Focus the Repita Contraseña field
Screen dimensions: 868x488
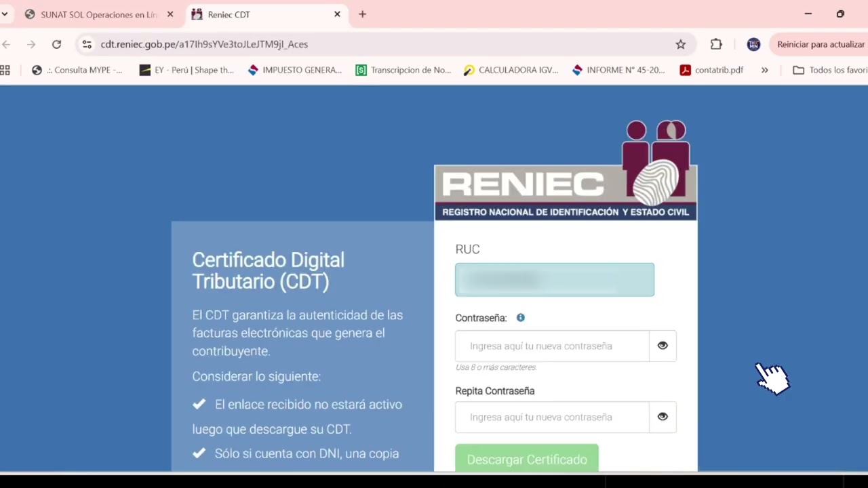(552, 418)
